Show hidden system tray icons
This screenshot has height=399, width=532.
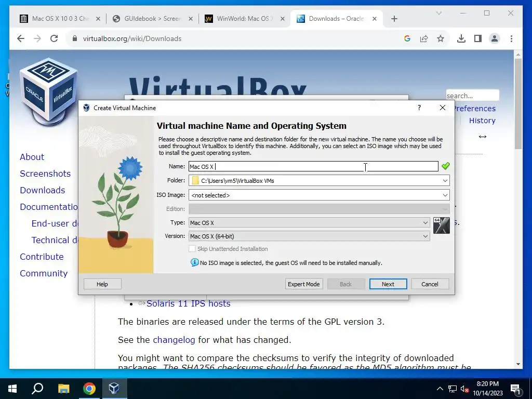[440, 389]
